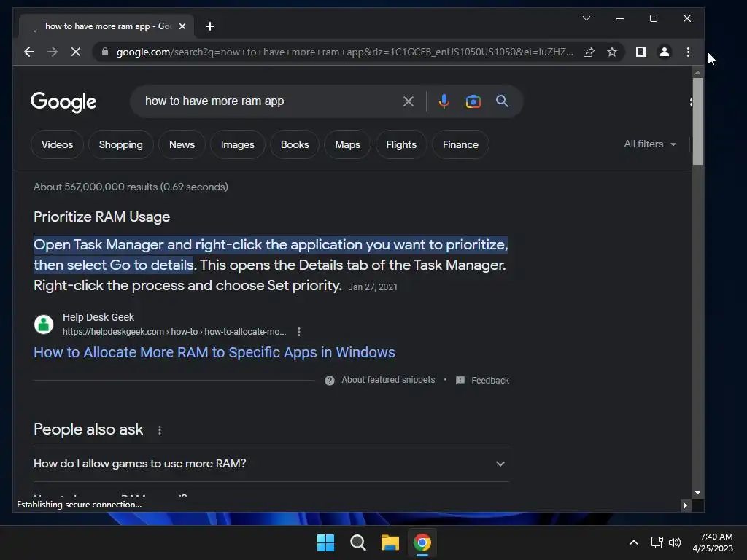Click the scrollbar down arrow
Image resolution: width=747 pixels, height=560 pixels.
click(x=697, y=493)
